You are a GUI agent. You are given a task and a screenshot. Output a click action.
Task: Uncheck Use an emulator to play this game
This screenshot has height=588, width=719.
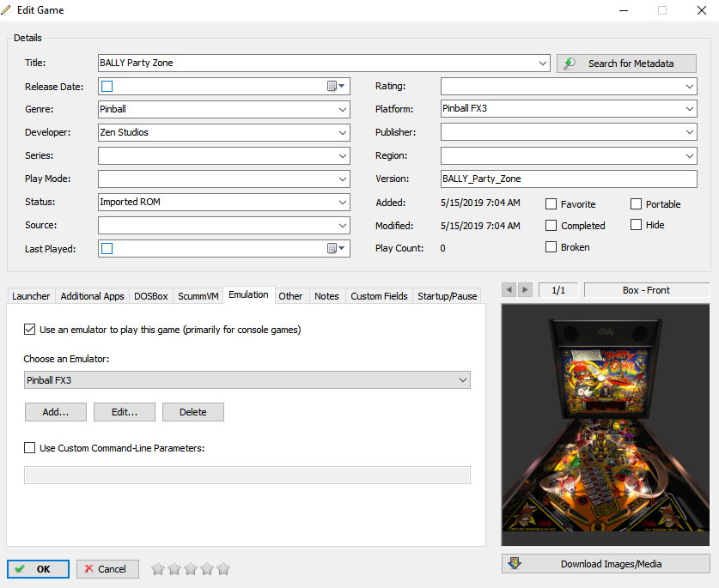29,330
